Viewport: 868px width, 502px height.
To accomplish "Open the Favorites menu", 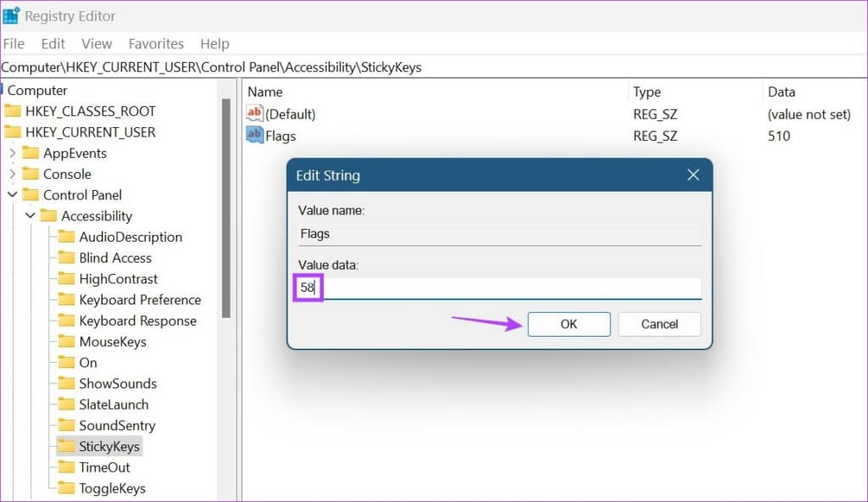I will click(x=156, y=43).
